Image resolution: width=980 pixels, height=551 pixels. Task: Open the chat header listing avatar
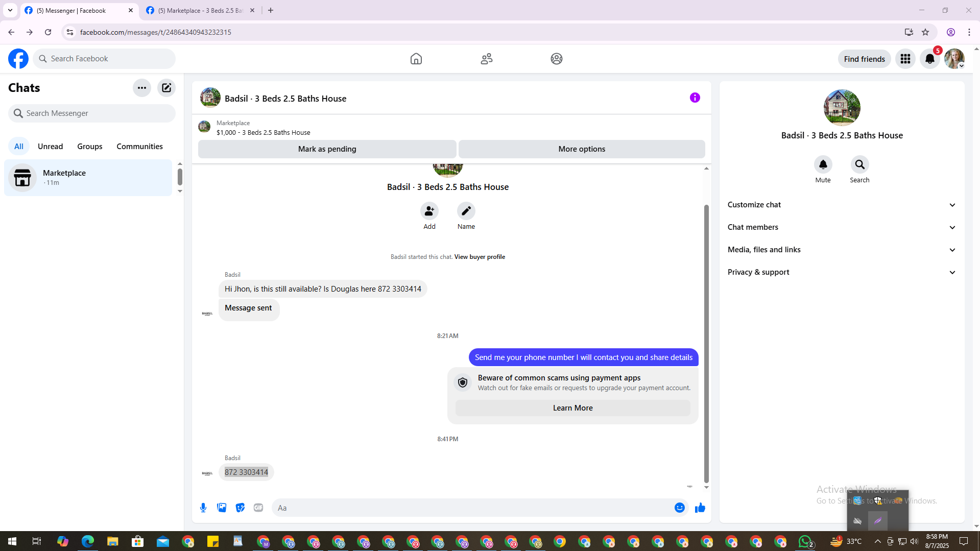tap(210, 98)
